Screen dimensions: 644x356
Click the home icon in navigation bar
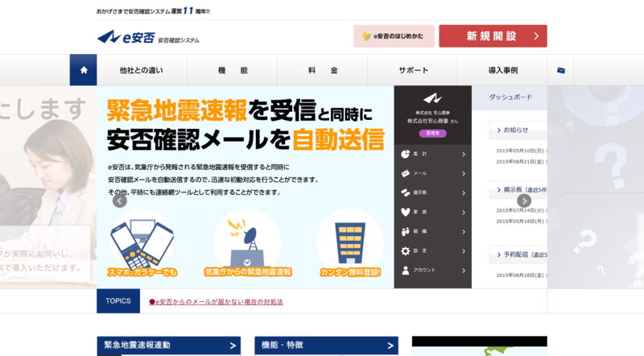coord(84,70)
